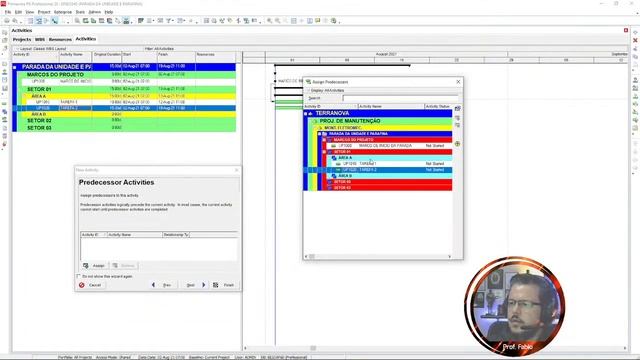Collapse MARCOS DO PROJETO in Assign Predecessors
The width and height of the screenshot is (640, 360).
pos(324,140)
